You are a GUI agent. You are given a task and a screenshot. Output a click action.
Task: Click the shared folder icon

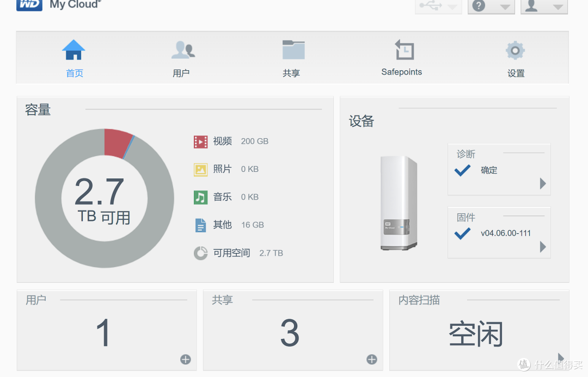pyautogui.click(x=293, y=50)
